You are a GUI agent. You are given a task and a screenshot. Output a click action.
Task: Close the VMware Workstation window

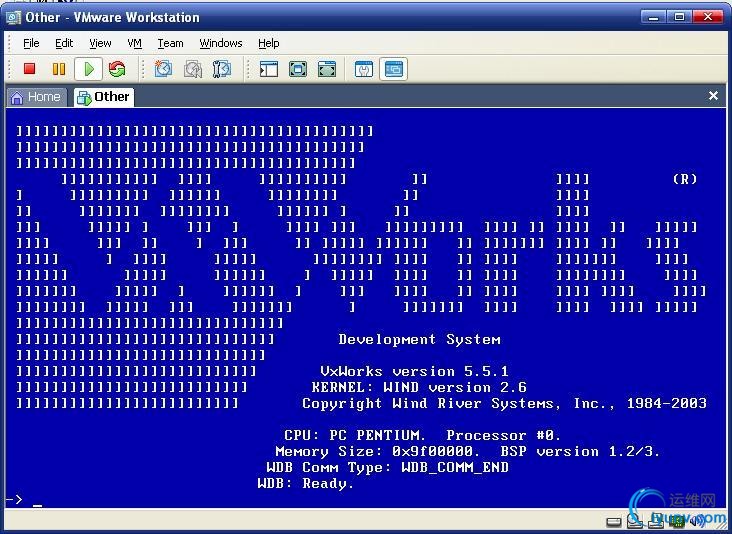(x=708, y=17)
